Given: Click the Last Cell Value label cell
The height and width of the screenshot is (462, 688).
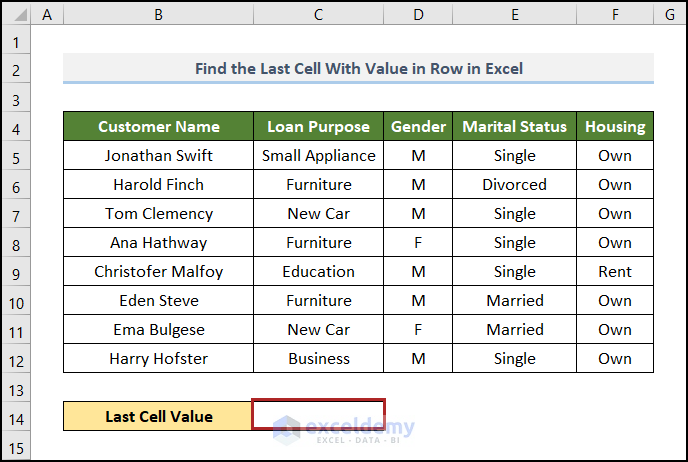Looking at the screenshot, I should pos(158,416).
